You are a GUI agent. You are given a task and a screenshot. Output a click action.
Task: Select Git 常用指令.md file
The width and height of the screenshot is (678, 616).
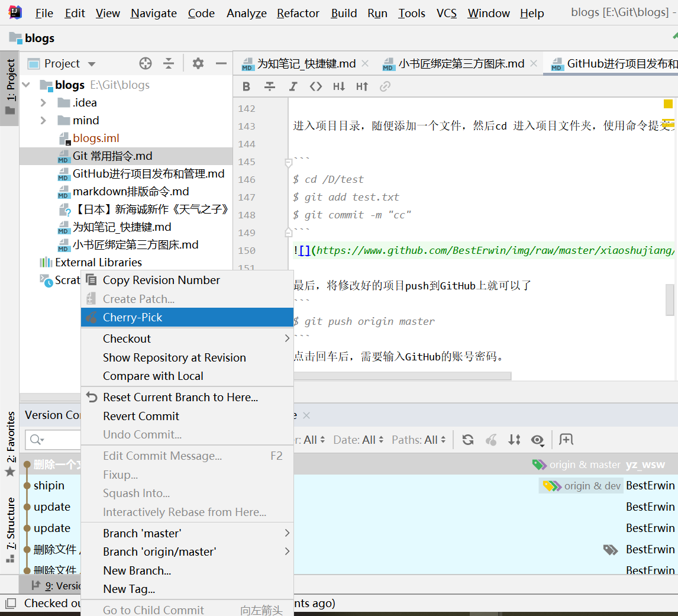tap(112, 156)
